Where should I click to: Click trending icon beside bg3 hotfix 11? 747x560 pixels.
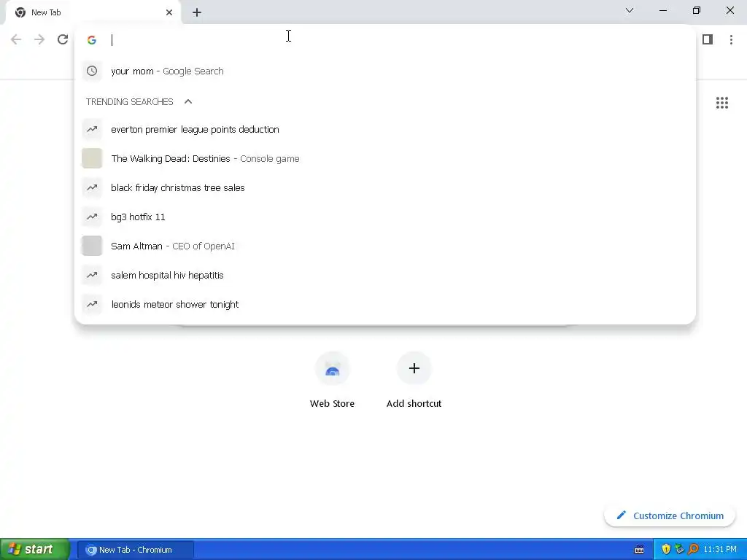pos(92,217)
